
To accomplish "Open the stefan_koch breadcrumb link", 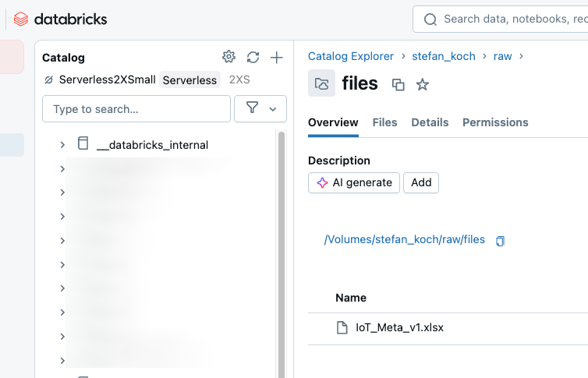I will point(444,56).
